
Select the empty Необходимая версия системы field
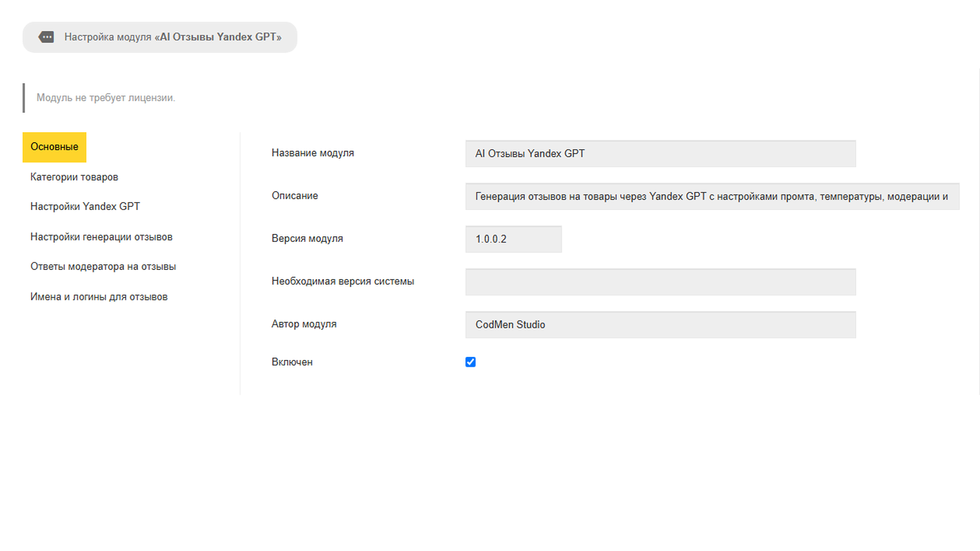point(660,282)
